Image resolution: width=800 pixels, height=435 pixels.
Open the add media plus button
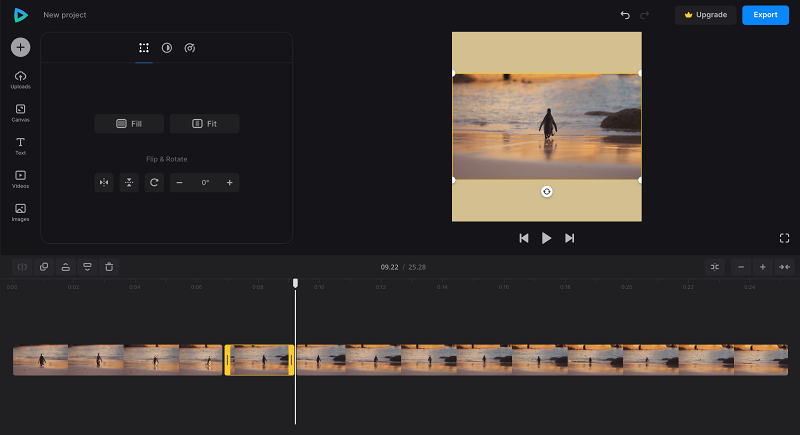pos(20,47)
